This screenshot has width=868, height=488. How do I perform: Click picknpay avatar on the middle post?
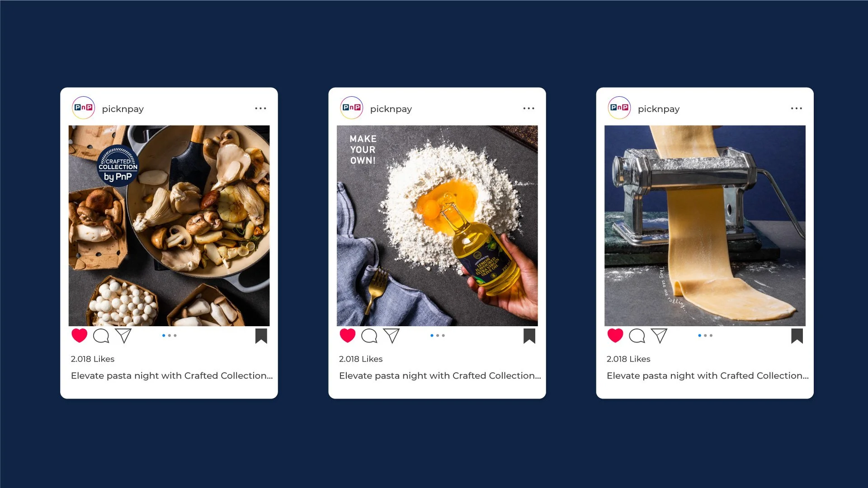click(351, 108)
